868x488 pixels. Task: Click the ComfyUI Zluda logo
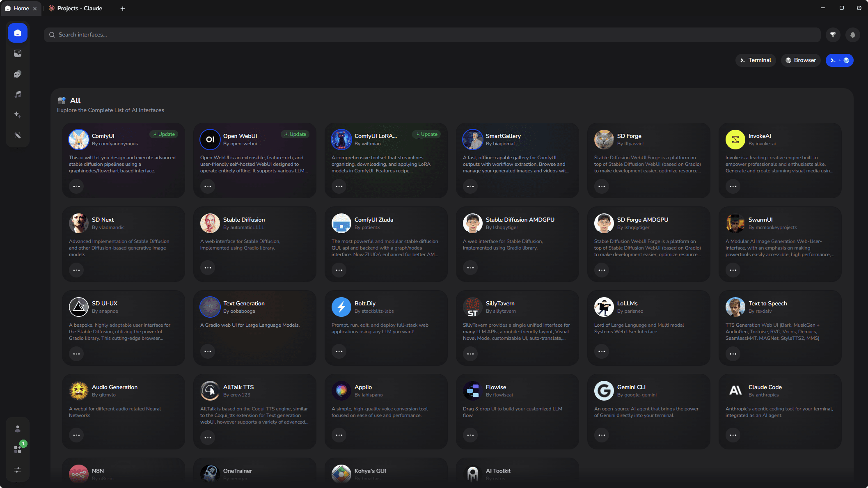tap(341, 223)
